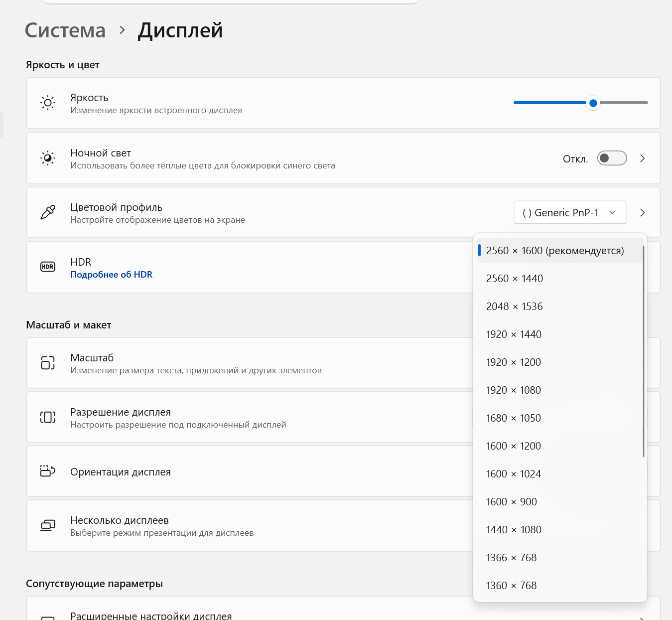Click the Ориентация дисплея icon
This screenshot has height=620, width=672.
48,471
